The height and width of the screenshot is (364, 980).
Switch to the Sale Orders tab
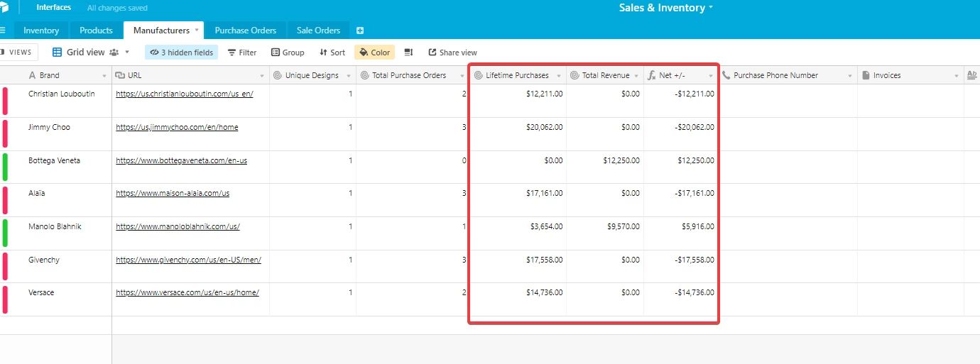point(318,31)
